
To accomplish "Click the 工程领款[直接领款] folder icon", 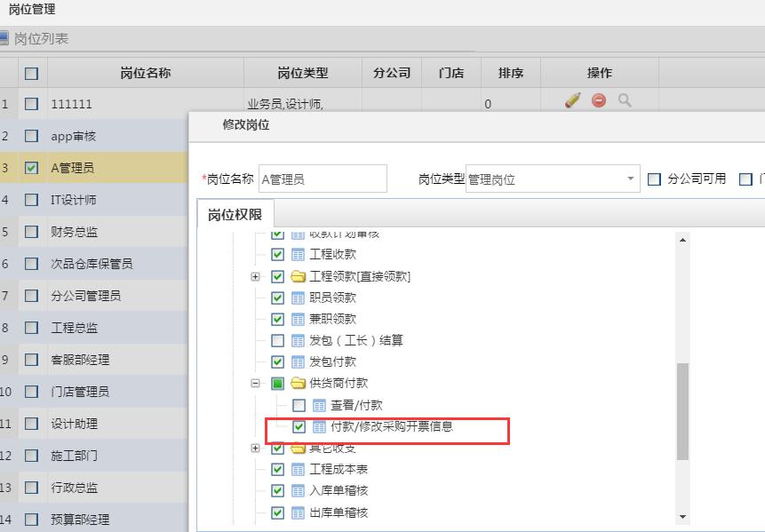I will (297, 277).
